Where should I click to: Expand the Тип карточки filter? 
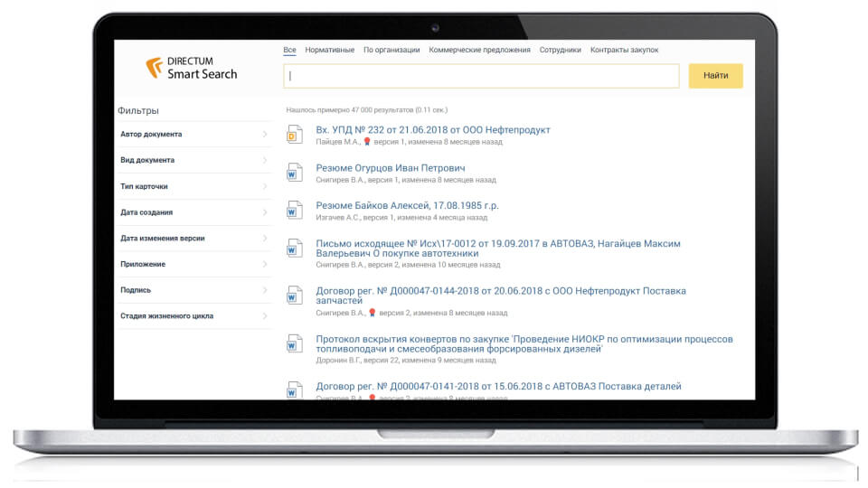193,186
